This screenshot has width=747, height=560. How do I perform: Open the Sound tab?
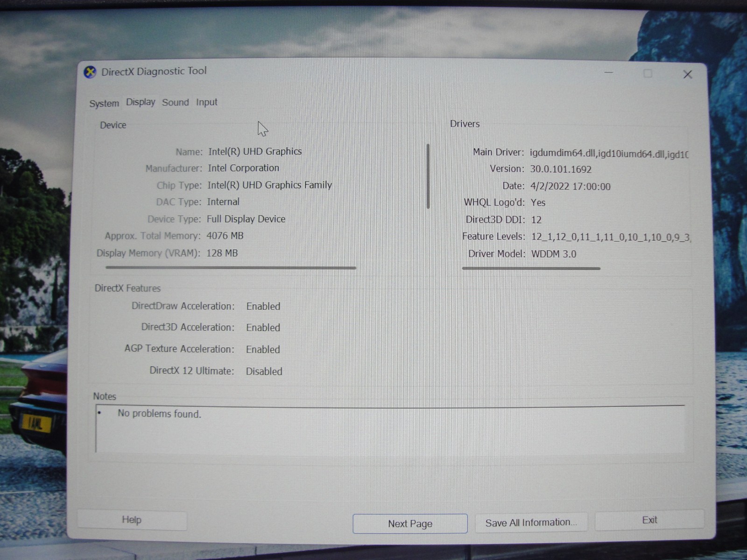pyautogui.click(x=176, y=102)
